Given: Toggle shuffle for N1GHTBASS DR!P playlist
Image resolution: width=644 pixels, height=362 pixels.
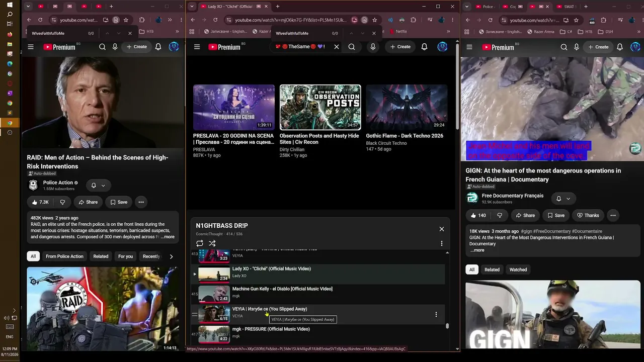Looking at the screenshot, I should pos(212,243).
